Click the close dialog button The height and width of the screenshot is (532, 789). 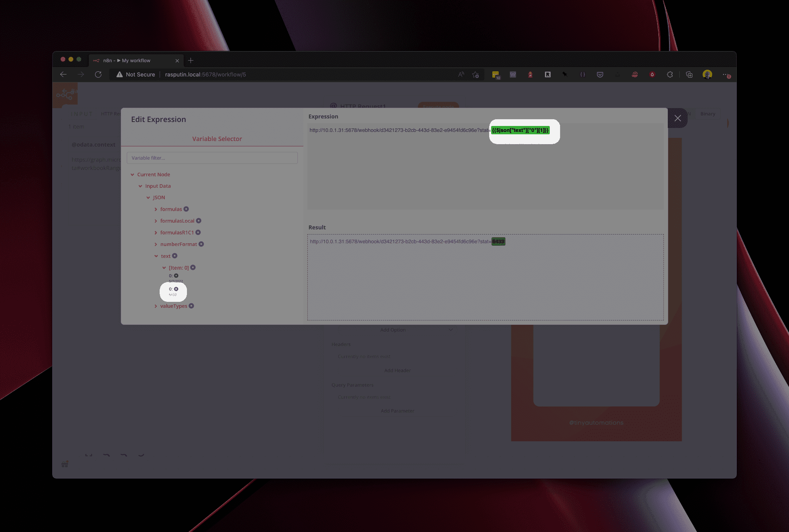pyautogui.click(x=677, y=118)
